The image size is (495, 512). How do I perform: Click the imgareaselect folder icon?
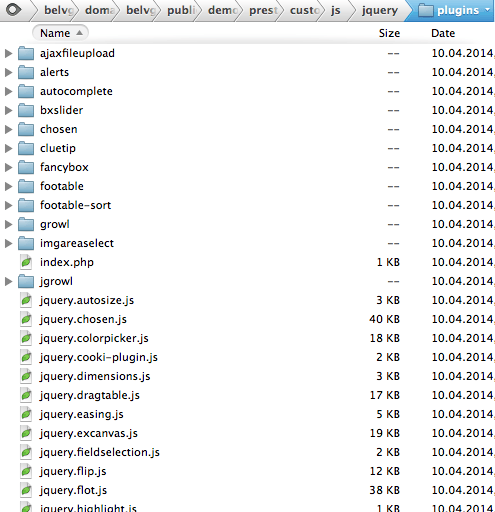(26, 243)
